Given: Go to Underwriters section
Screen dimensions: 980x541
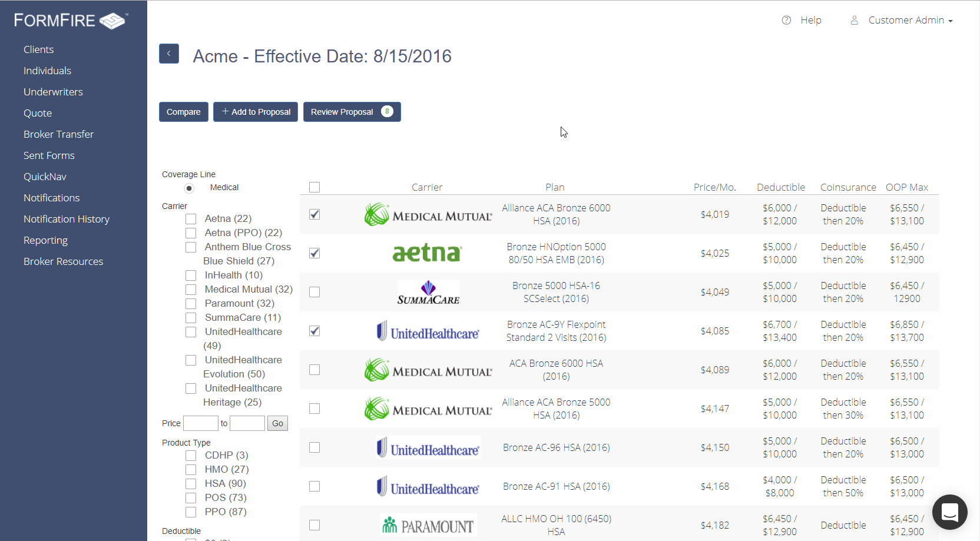Looking at the screenshot, I should [x=53, y=92].
